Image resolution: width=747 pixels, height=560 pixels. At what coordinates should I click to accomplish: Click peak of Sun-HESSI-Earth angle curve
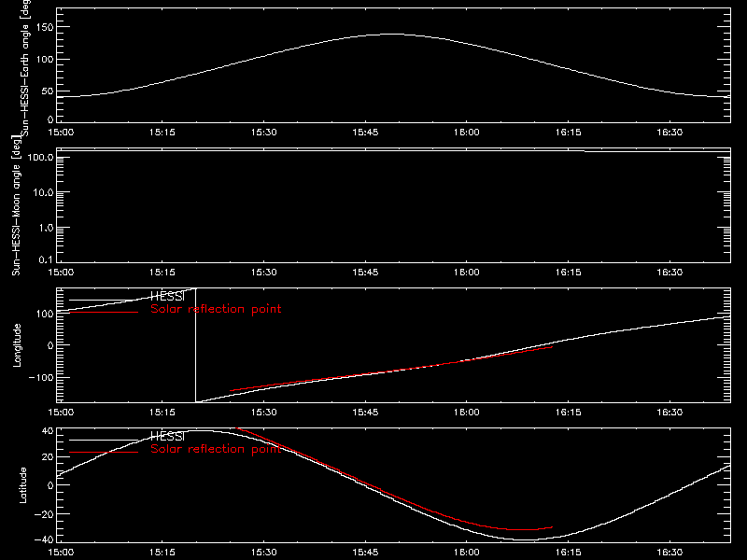pos(393,34)
